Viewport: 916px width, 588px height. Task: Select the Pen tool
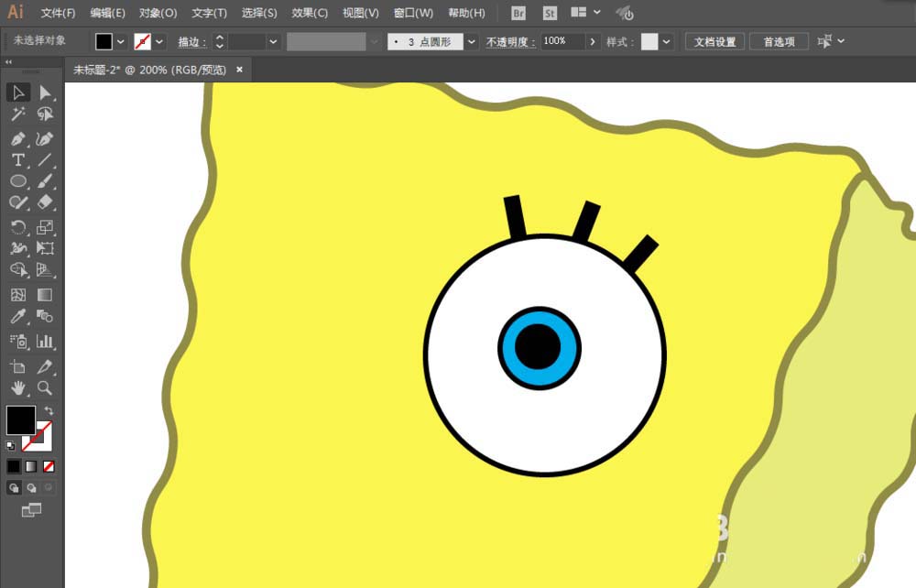(18, 139)
